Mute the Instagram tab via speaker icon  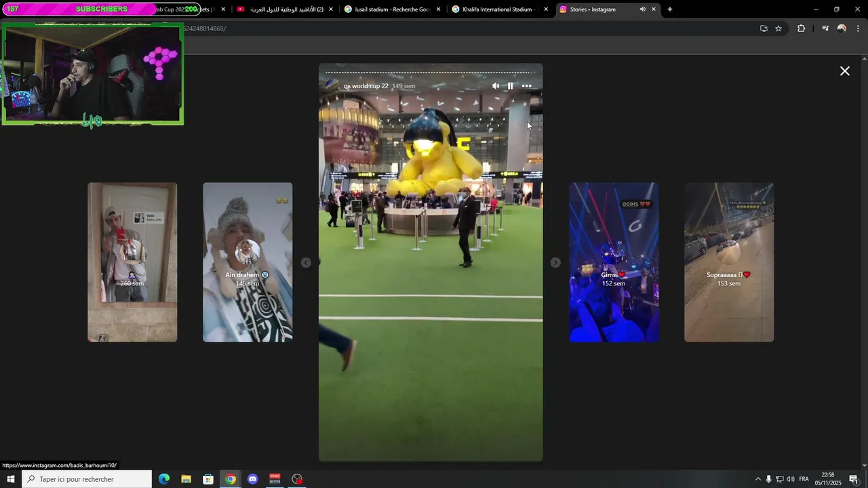pyautogui.click(x=642, y=9)
